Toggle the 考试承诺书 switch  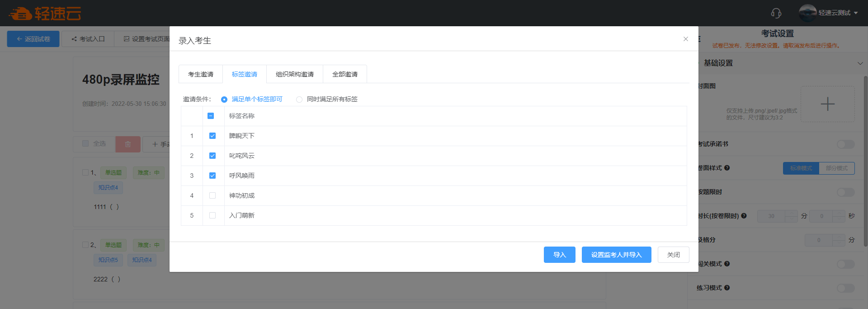845,144
